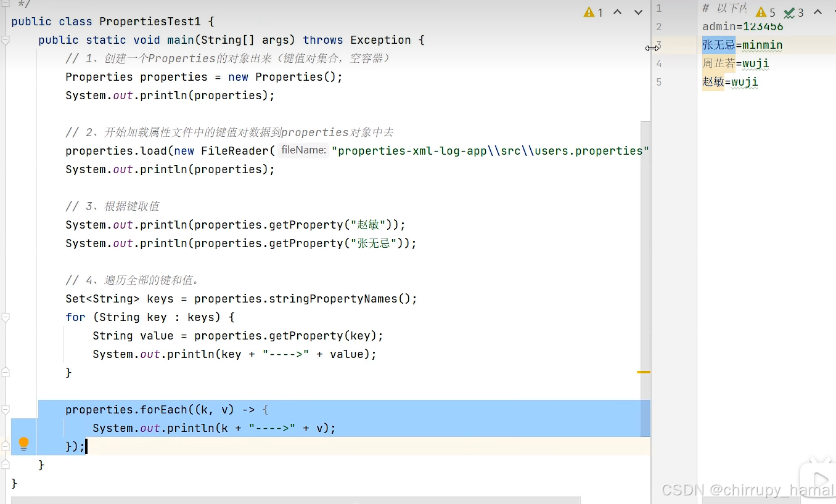Image resolution: width=836 pixels, height=504 pixels.
Task: Click line number 4 in properties editor
Action: tap(659, 63)
